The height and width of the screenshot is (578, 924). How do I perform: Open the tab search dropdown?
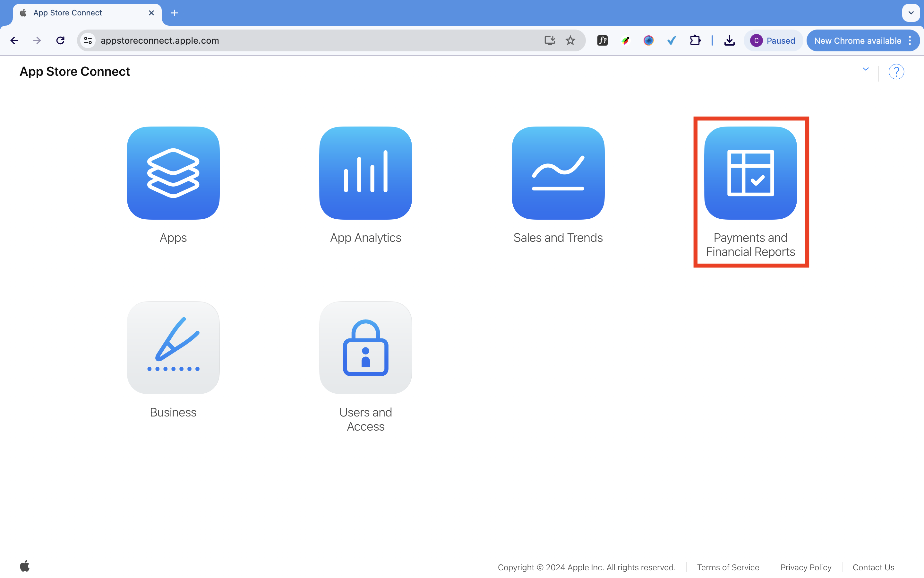911,13
